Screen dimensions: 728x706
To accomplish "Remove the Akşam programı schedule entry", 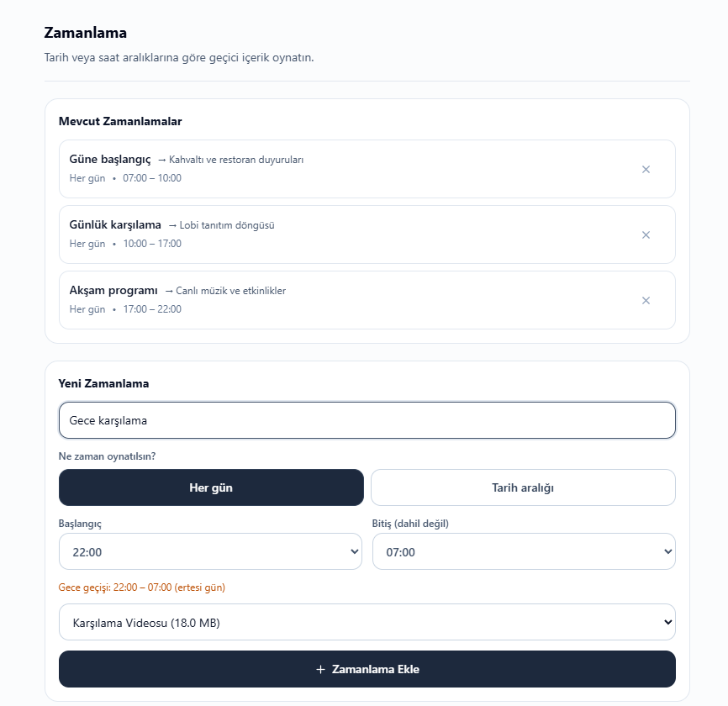I will [x=646, y=300].
